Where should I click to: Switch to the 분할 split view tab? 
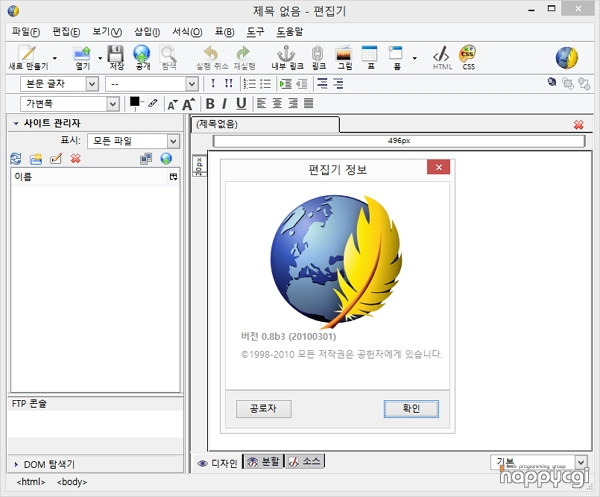[x=263, y=462]
